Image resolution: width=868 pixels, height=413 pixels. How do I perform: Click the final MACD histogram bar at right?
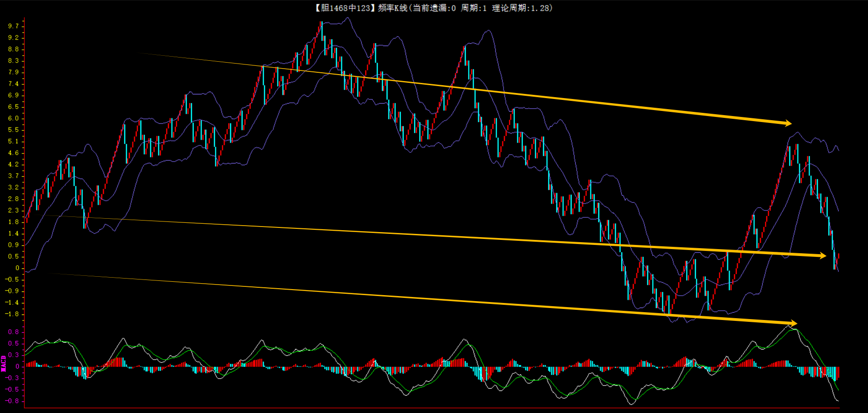838,372
